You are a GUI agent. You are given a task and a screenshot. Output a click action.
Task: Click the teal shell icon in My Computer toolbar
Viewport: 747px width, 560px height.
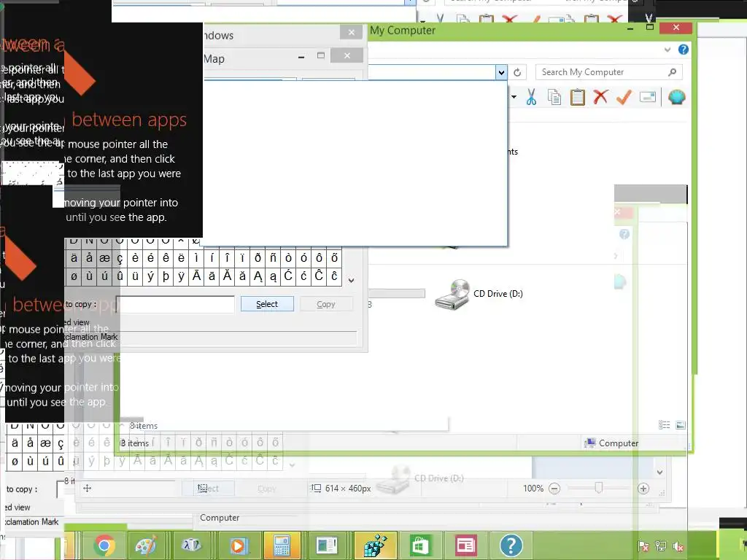click(676, 97)
